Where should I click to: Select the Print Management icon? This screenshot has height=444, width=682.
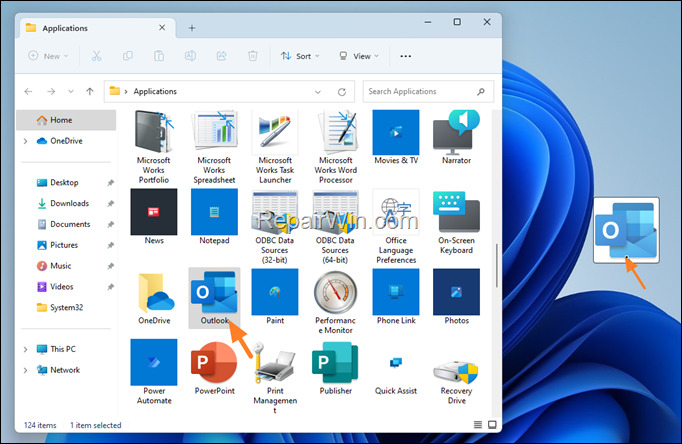click(x=275, y=362)
